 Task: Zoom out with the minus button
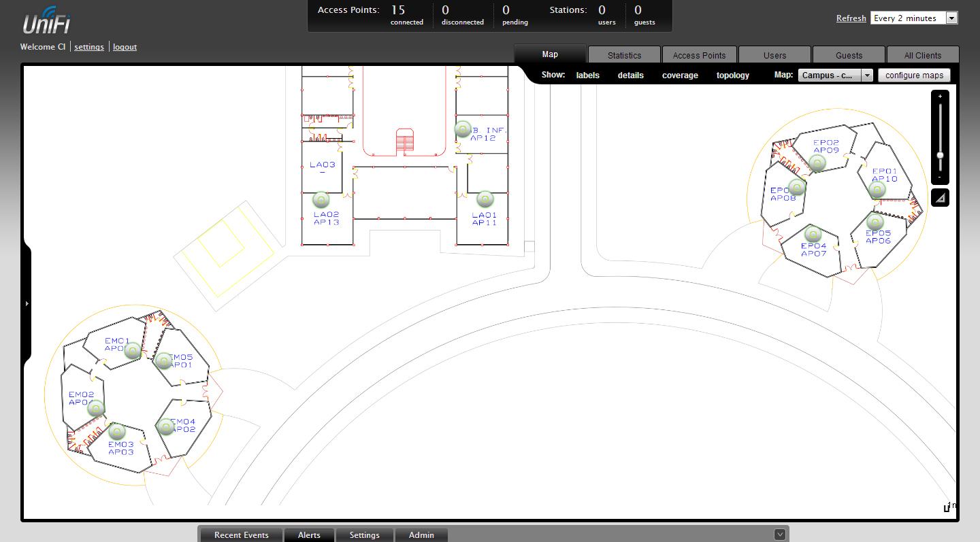coord(940,177)
